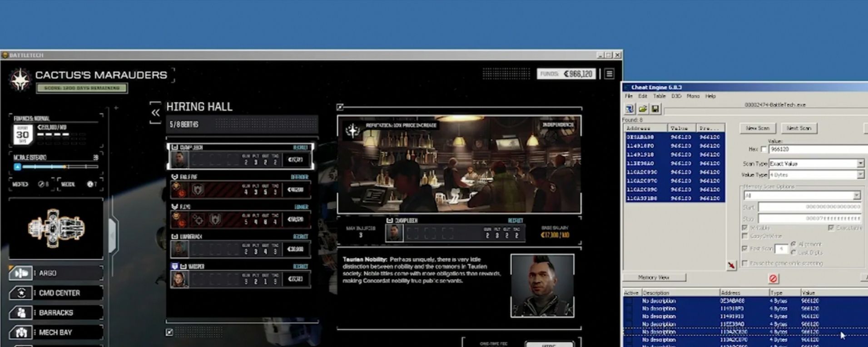Tick the Active box on the 0E3ABA88 address table row
This screenshot has height=347, width=868.
[629, 301]
